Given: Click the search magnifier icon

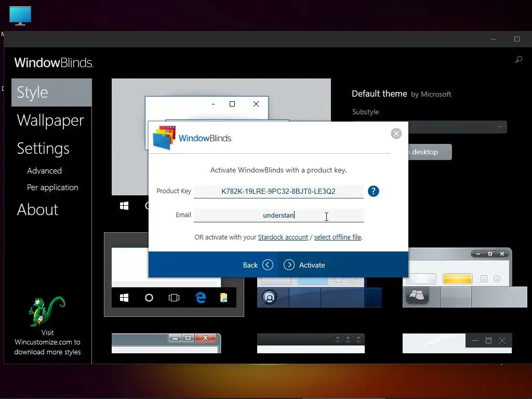Looking at the screenshot, I should pyautogui.click(x=518, y=60).
